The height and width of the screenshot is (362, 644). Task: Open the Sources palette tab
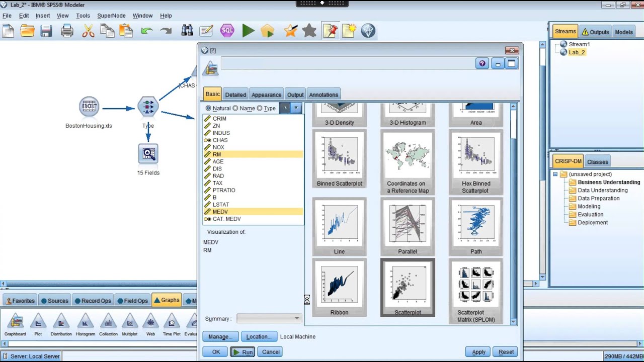tap(54, 301)
